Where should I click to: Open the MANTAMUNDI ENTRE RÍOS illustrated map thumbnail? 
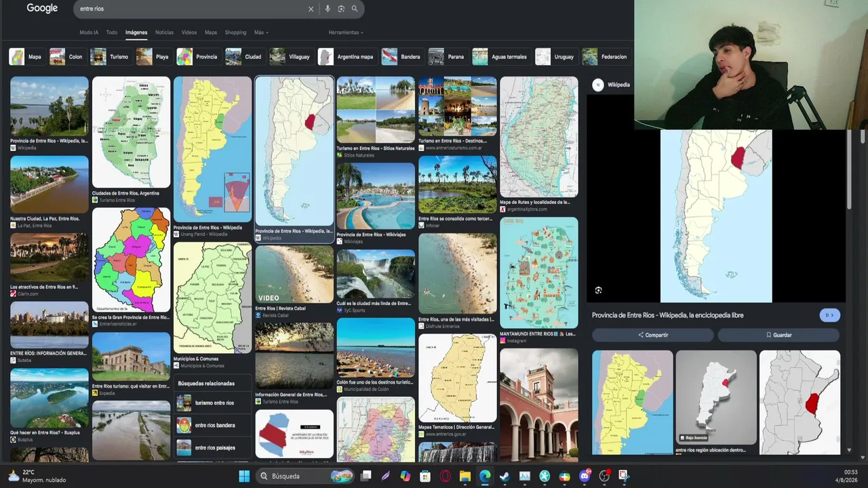pos(539,272)
